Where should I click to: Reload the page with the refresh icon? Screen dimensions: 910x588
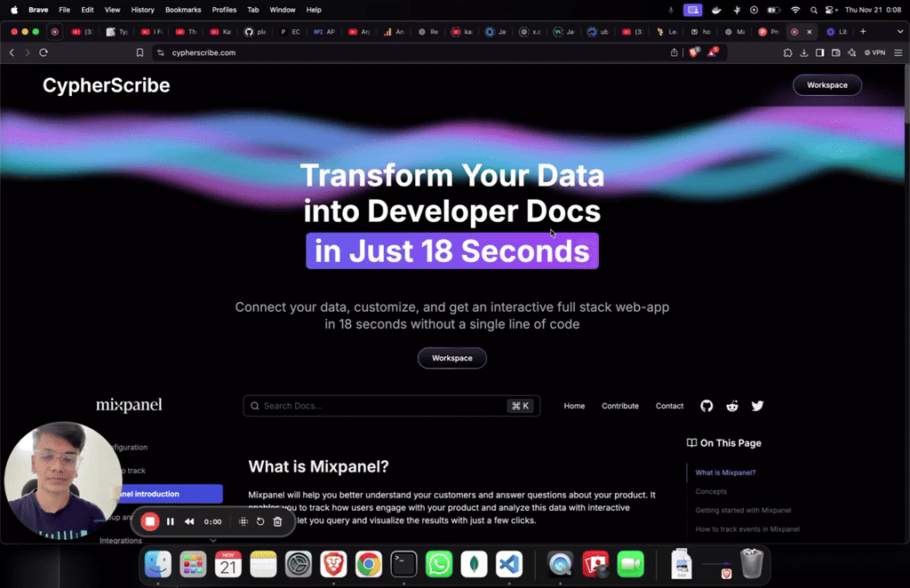coord(44,52)
